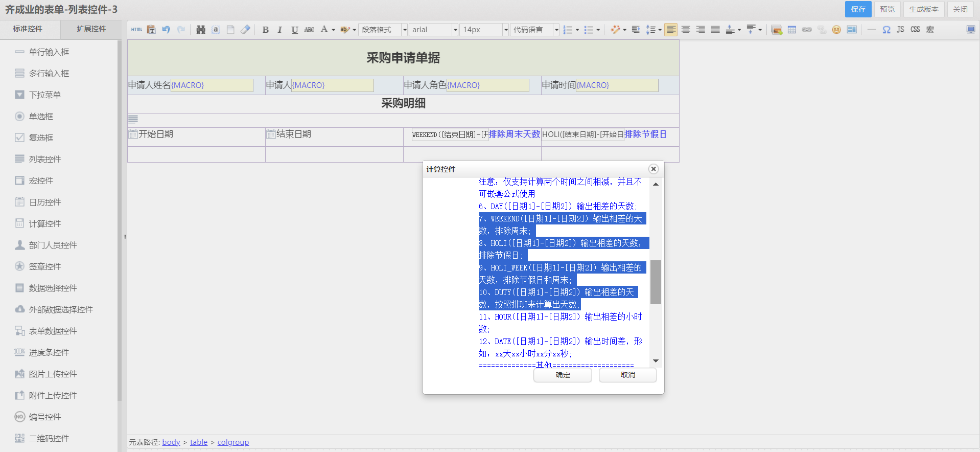Cancel the dialog with 取消

(627, 375)
